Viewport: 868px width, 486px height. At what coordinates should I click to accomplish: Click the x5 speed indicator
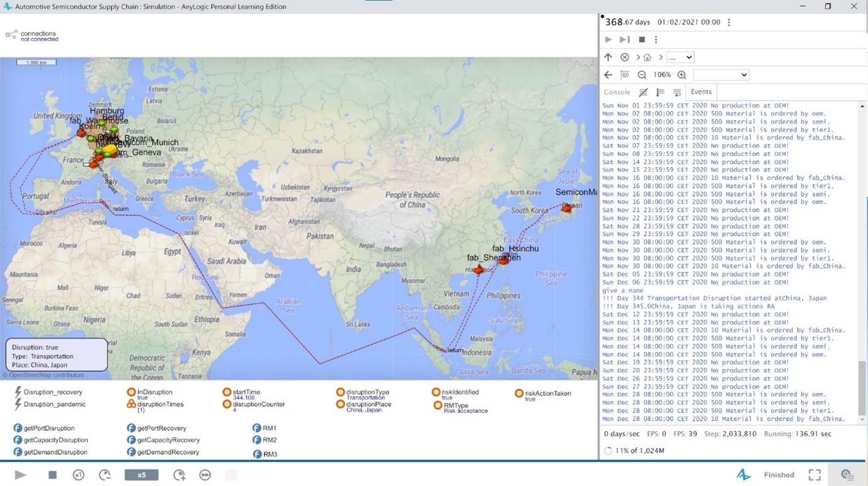(141, 475)
